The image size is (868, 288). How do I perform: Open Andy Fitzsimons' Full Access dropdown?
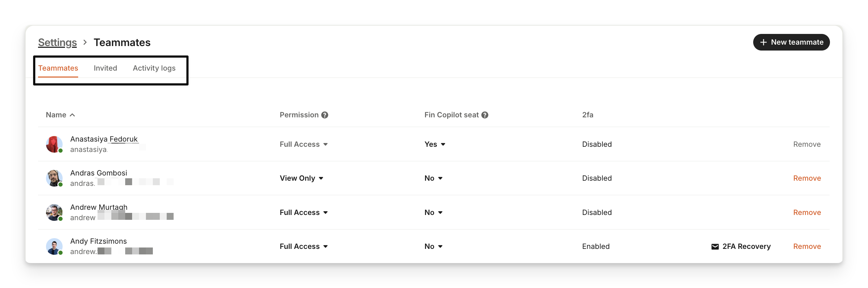click(304, 246)
